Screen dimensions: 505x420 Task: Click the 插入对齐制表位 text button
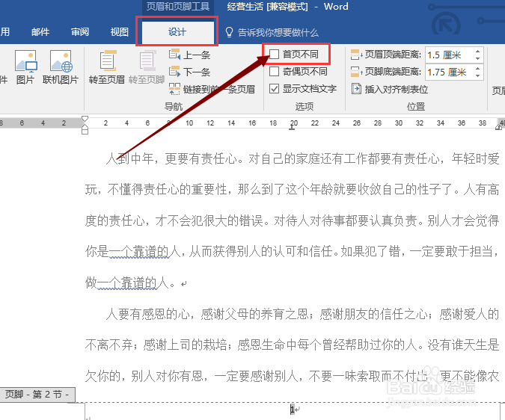coord(396,89)
